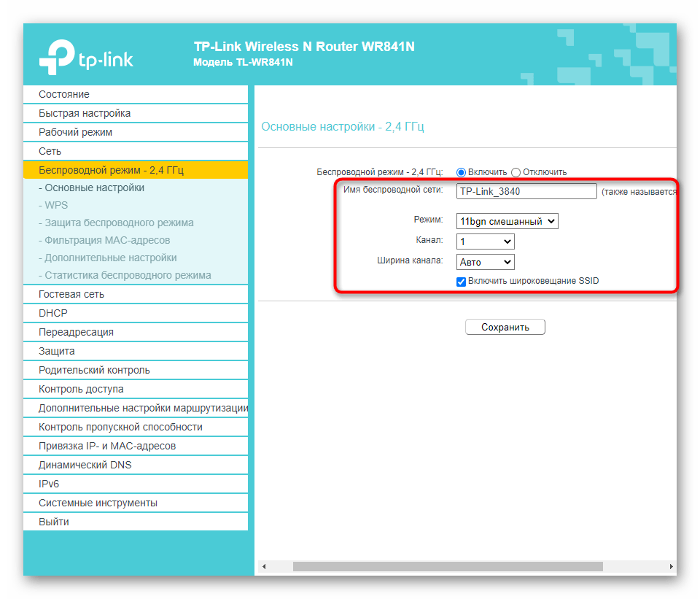Open Защита беспроводного режима settings
This screenshot has height=599, width=700.
click(x=119, y=223)
